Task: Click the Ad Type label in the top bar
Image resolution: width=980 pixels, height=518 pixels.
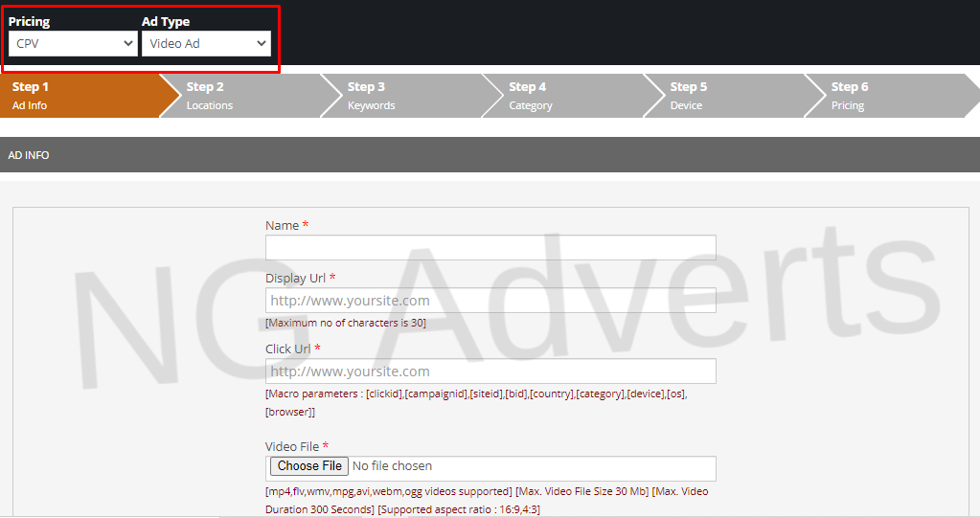Action: pyautogui.click(x=166, y=21)
